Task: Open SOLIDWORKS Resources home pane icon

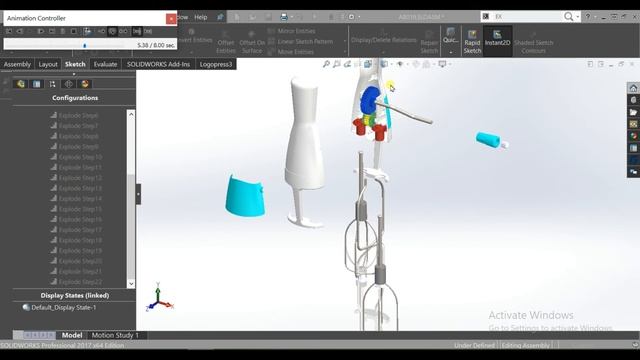Action: click(x=633, y=88)
